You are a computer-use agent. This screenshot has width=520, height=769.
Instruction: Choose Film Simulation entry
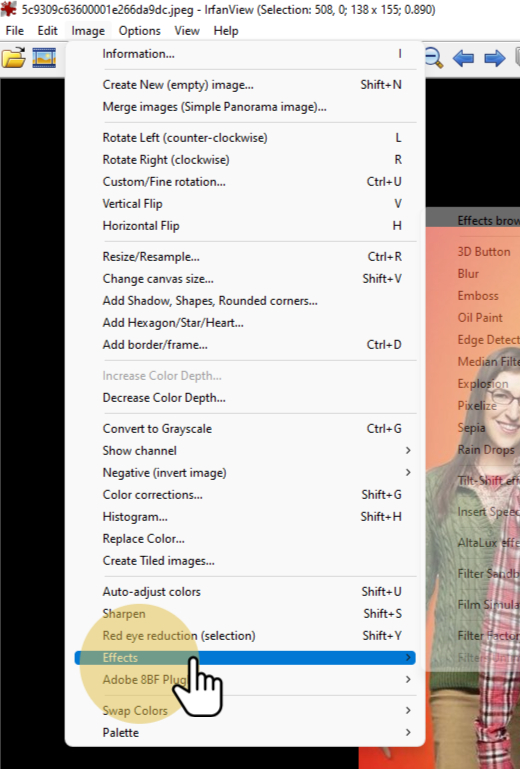coord(488,605)
